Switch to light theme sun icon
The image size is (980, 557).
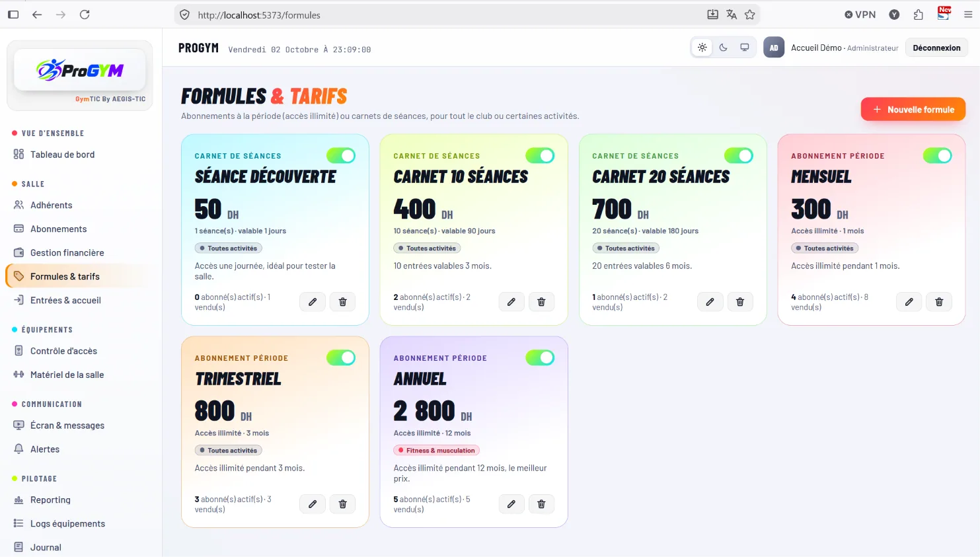click(702, 48)
